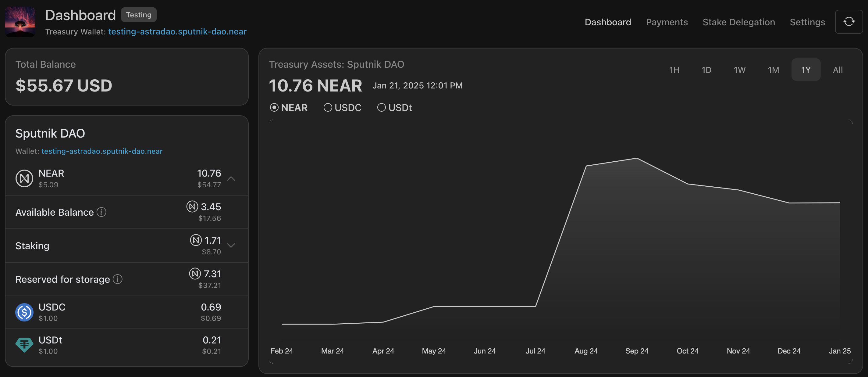Expand the Staking row chevron
The height and width of the screenshot is (377, 868).
click(x=231, y=246)
